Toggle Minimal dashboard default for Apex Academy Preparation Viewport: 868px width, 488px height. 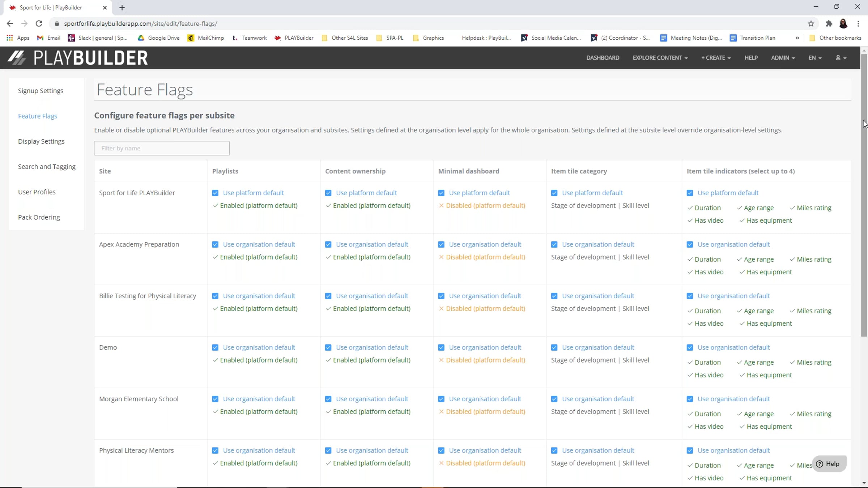tap(441, 244)
